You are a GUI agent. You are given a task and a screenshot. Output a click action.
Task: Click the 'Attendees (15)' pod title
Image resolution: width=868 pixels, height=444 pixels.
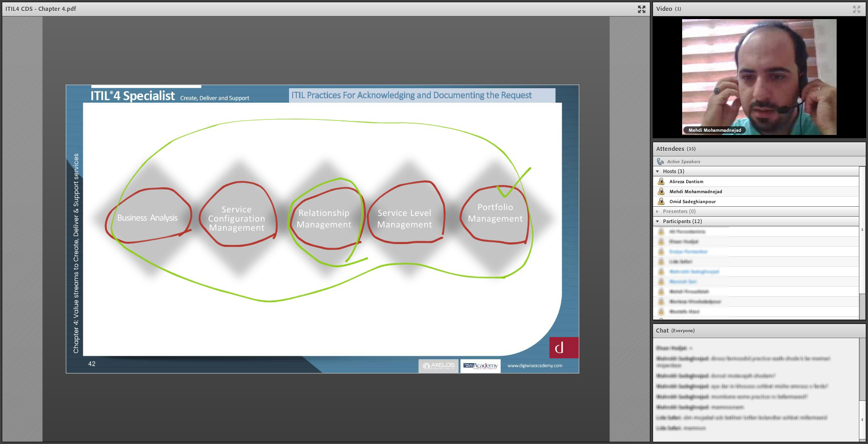pyautogui.click(x=676, y=149)
